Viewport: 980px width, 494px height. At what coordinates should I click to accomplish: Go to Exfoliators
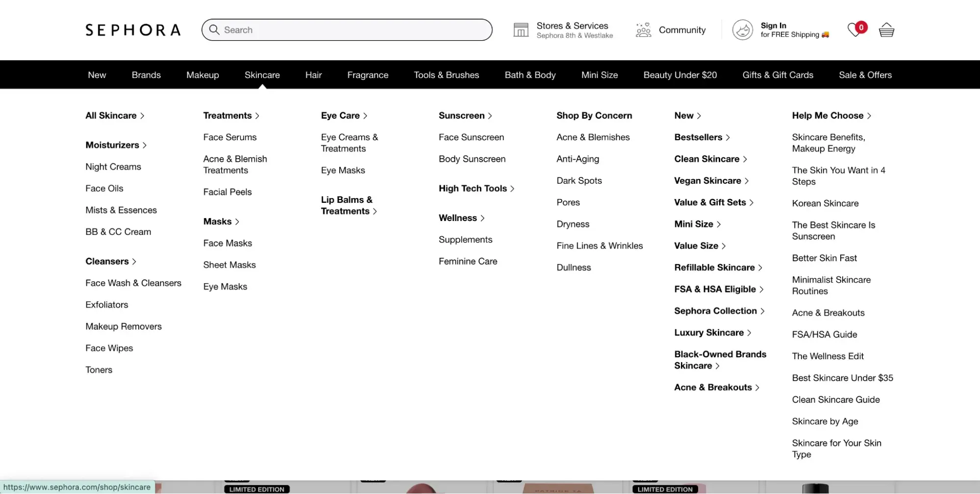pos(107,305)
